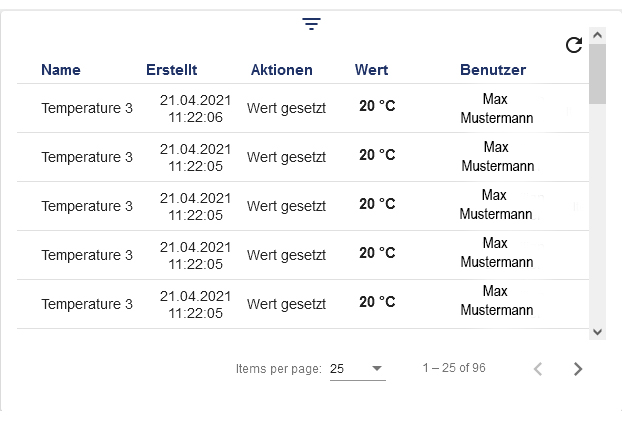Click '20 °C' value in the third row
This screenshot has width=622, height=421.
point(377,204)
